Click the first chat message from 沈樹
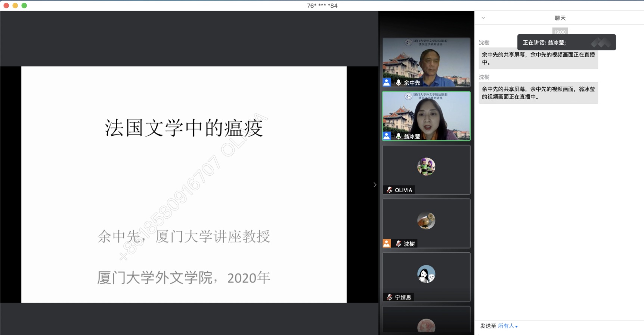644x335 pixels. pyautogui.click(x=538, y=59)
